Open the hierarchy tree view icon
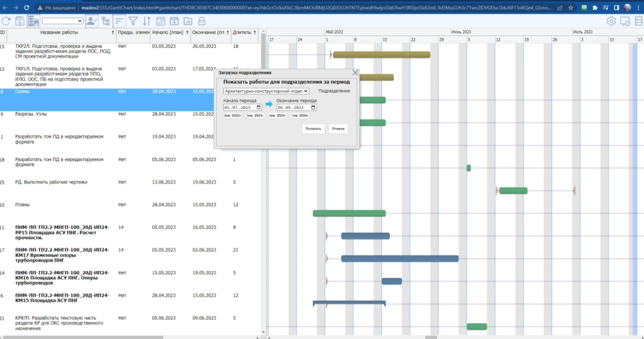 coord(105,21)
